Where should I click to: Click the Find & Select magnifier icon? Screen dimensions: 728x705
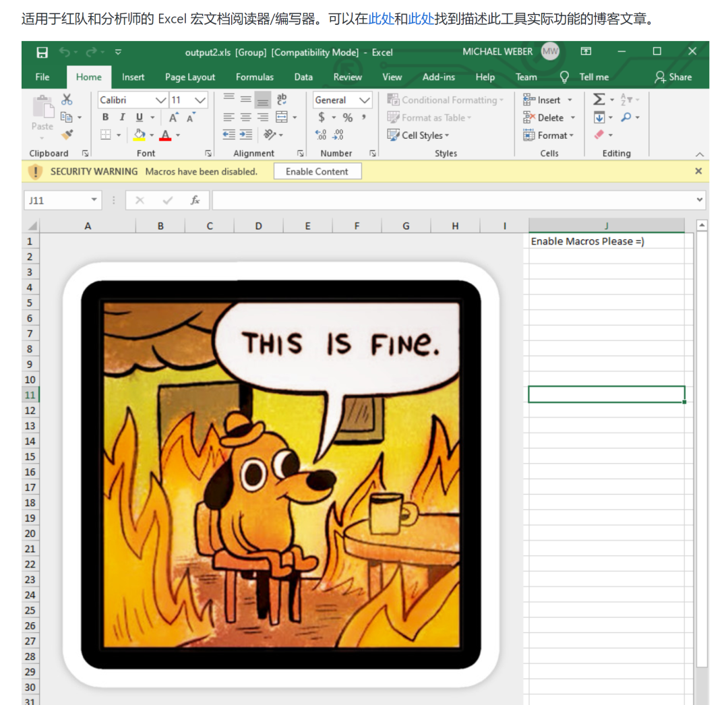click(626, 117)
